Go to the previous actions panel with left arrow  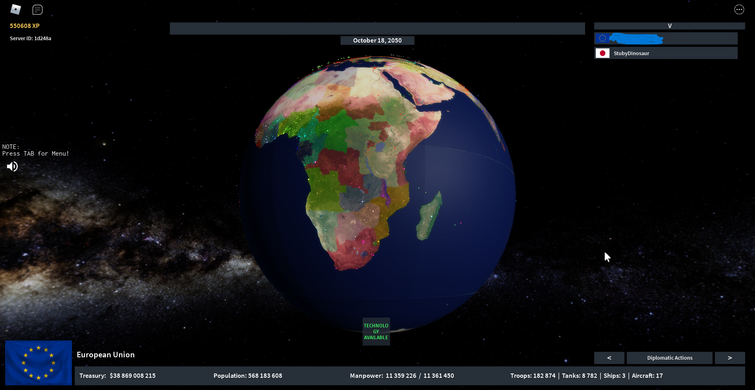pos(609,358)
